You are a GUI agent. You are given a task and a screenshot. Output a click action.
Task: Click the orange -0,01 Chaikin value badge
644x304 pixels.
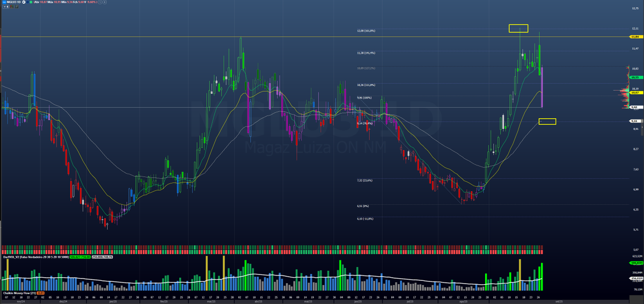coord(40,293)
